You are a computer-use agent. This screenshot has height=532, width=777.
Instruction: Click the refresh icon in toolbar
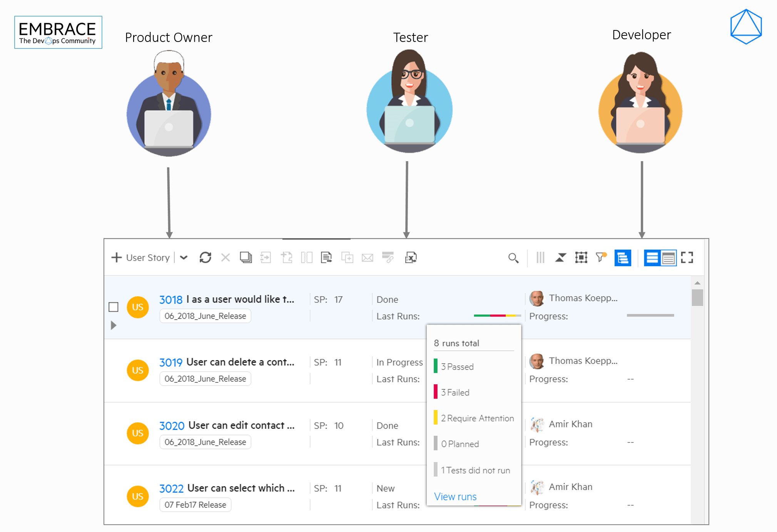(205, 257)
